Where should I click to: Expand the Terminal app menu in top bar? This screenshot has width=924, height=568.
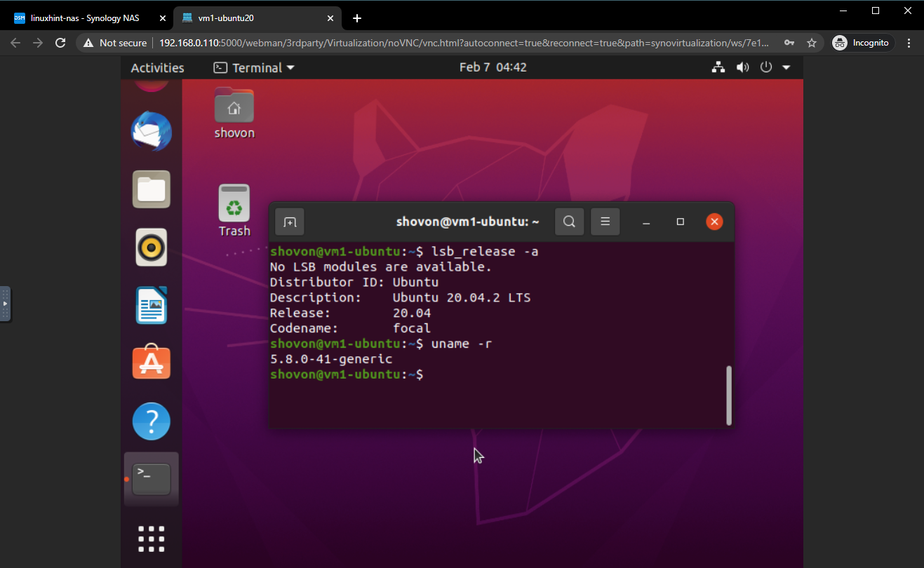pyautogui.click(x=254, y=68)
